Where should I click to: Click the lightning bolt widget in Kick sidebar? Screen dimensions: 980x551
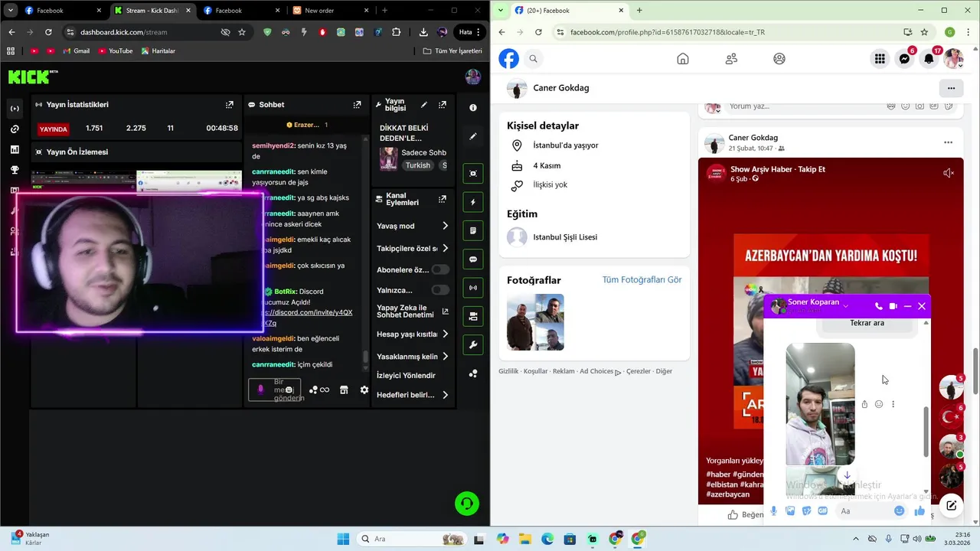pyautogui.click(x=473, y=202)
